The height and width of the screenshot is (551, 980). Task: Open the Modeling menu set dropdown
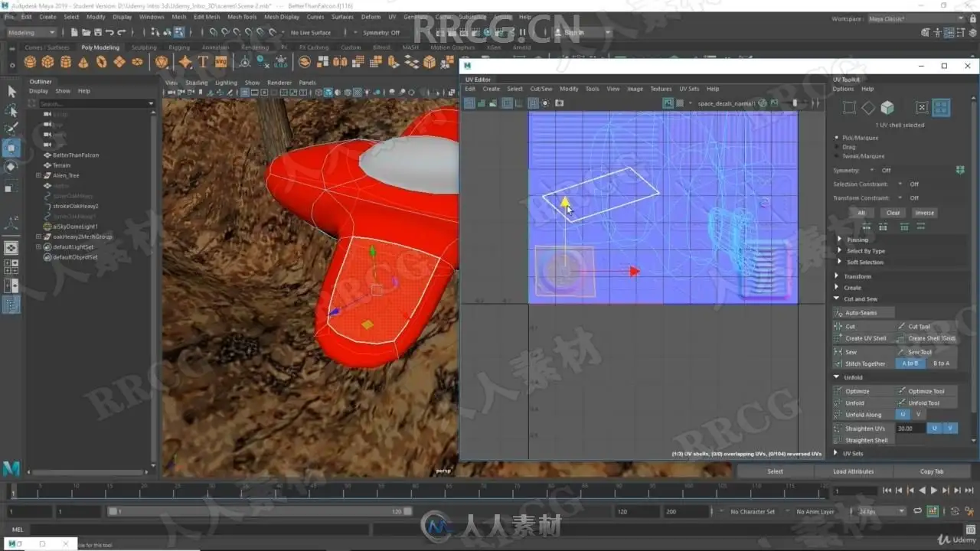31,33
